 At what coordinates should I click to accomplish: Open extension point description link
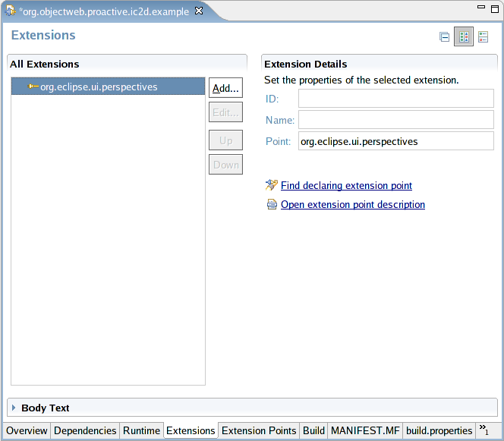pyautogui.click(x=352, y=204)
